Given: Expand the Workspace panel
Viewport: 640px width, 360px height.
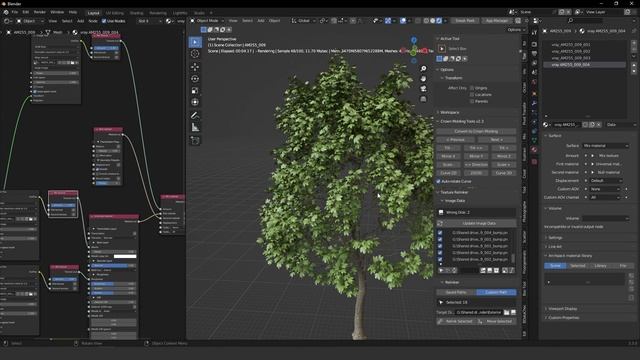Looking at the screenshot, I should point(449,112).
